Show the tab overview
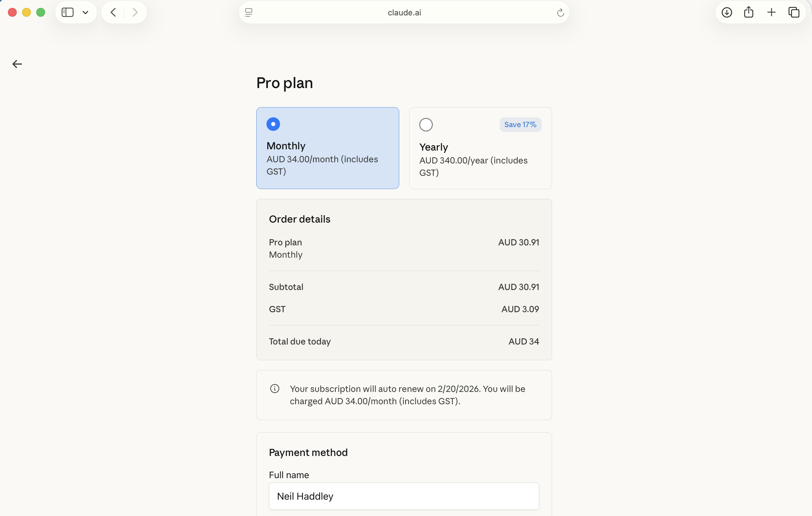 pyautogui.click(x=794, y=12)
